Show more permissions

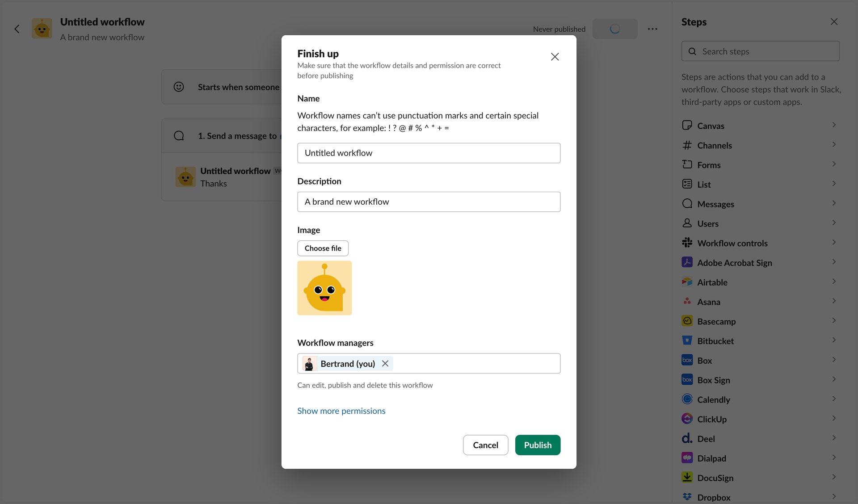(341, 411)
